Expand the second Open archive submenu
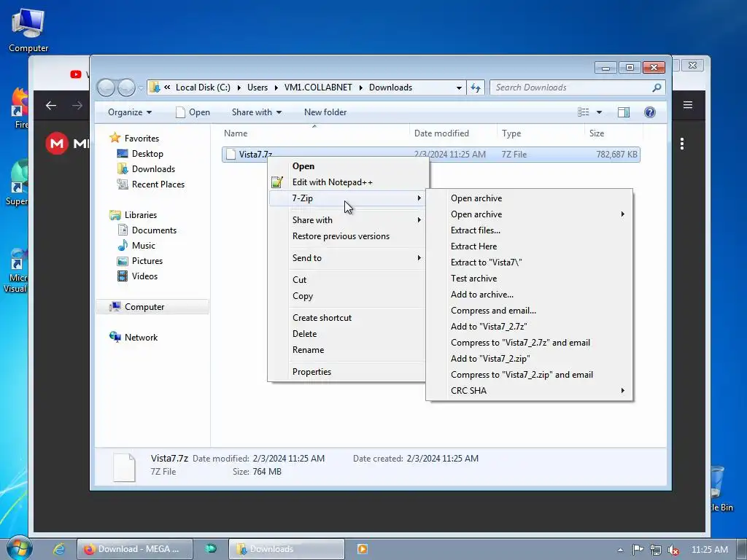Screen dimensions: 747x560 click(623, 214)
